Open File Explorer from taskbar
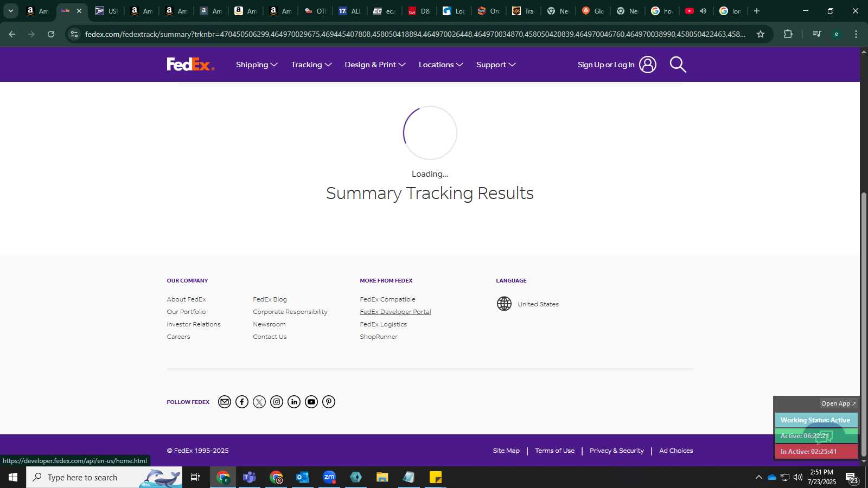This screenshot has width=868, height=488. click(x=382, y=477)
